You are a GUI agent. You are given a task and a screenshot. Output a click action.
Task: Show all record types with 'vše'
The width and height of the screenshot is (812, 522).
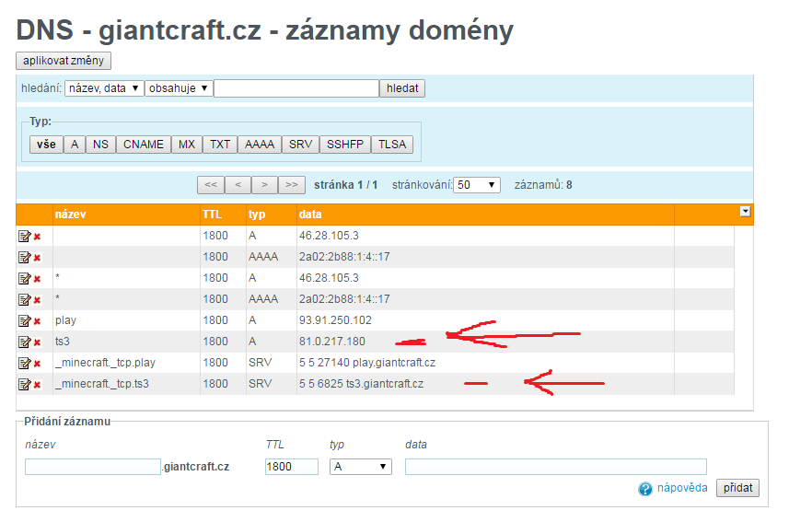coord(46,145)
